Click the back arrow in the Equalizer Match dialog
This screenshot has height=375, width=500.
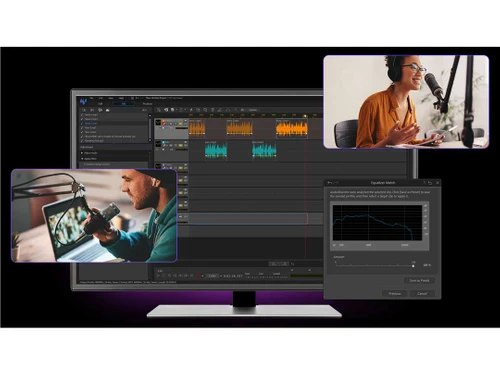pyautogui.click(x=330, y=183)
